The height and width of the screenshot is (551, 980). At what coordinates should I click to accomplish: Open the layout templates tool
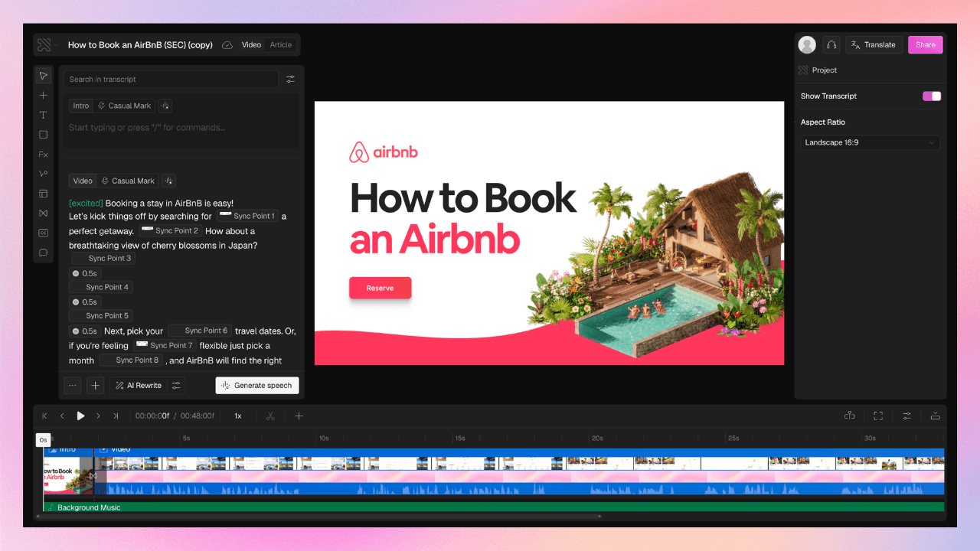(44, 194)
